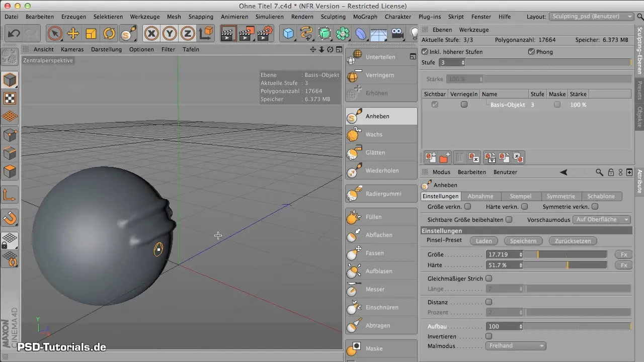Enable the Distanz checkbox

pos(489,302)
